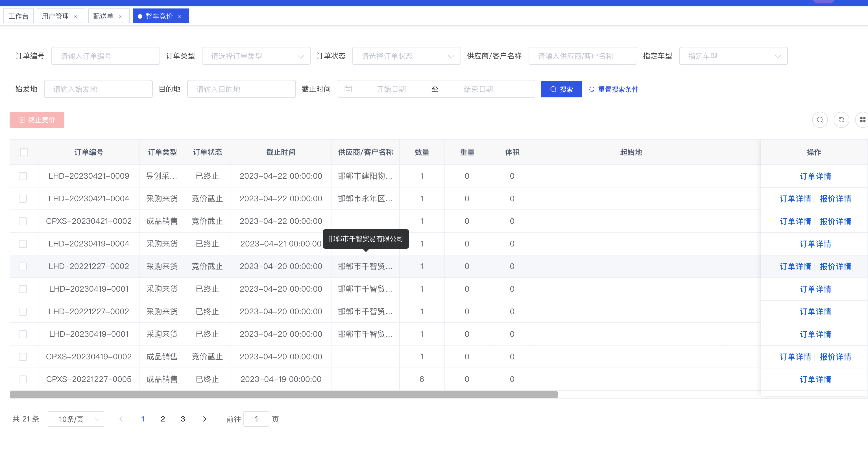The height and width of the screenshot is (450, 868).
Task: Click the blue 搜索 button
Action: [x=561, y=89]
